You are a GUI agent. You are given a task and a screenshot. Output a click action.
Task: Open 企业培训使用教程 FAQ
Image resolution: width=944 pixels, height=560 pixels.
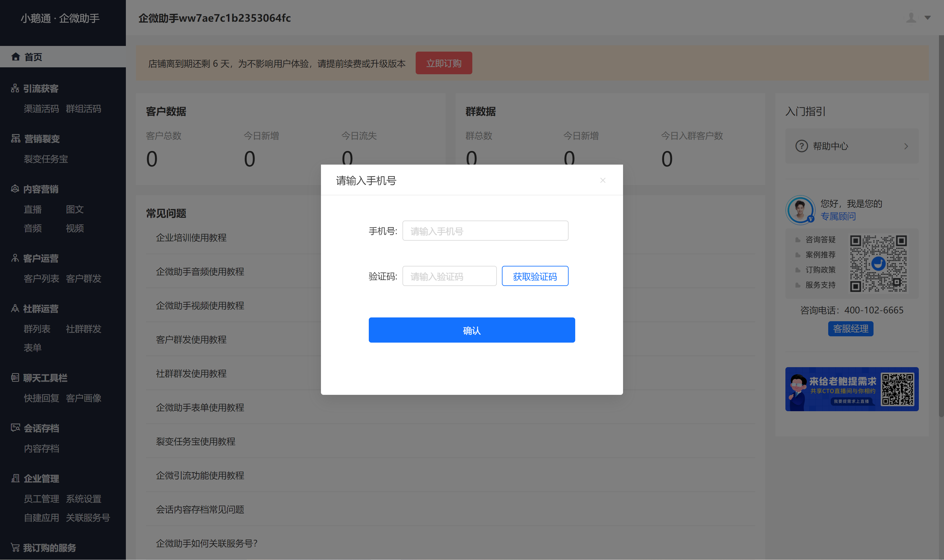[191, 238]
